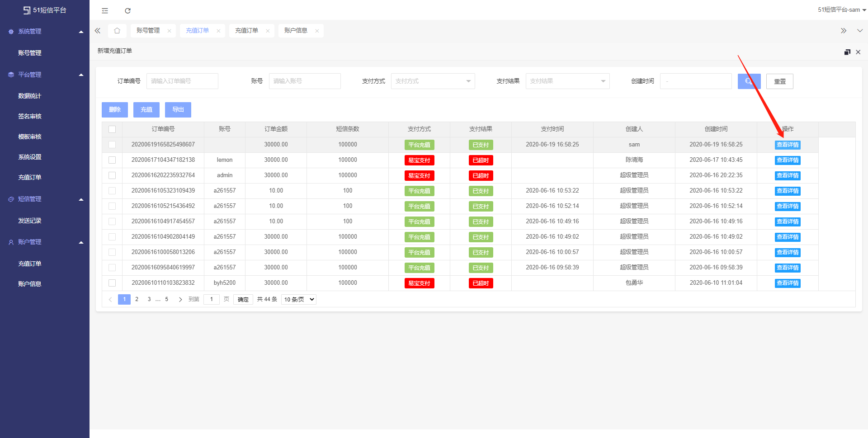Close the highlighted 充值订单 tab

(218, 31)
